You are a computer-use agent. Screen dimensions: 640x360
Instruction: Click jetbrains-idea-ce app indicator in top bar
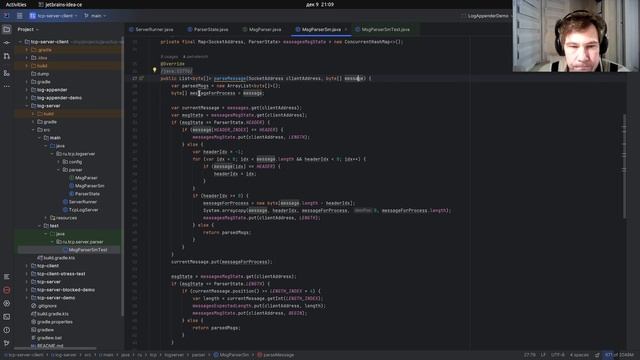point(60,4)
